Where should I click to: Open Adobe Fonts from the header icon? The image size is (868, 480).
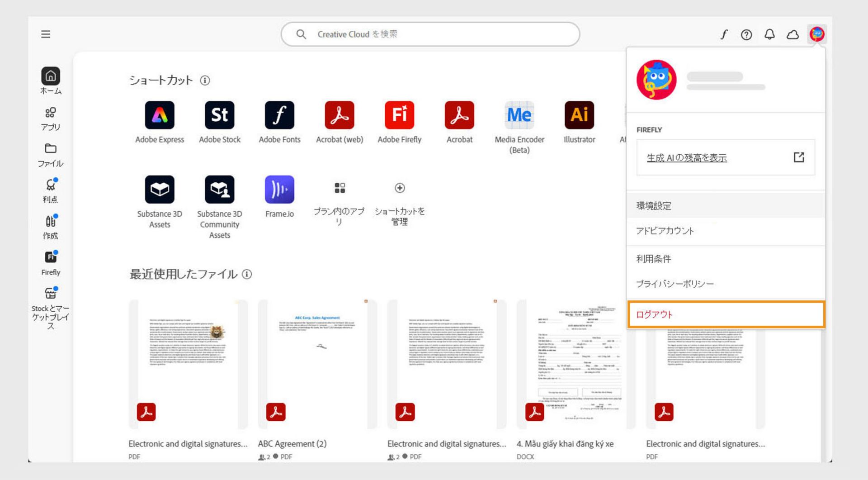(724, 34)
